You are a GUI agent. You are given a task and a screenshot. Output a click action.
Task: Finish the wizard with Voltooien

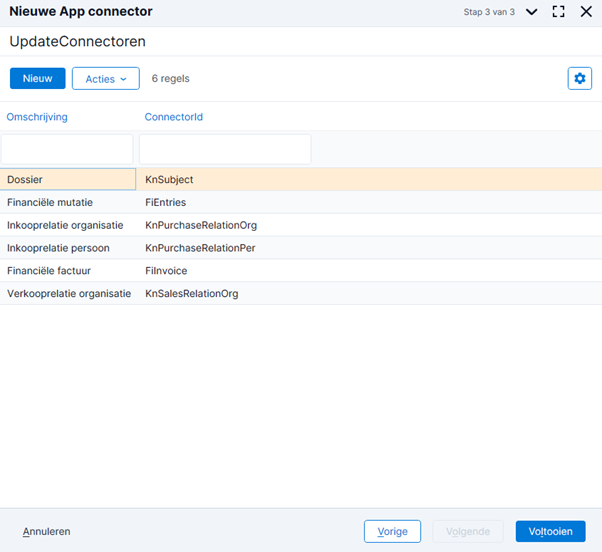550,531
